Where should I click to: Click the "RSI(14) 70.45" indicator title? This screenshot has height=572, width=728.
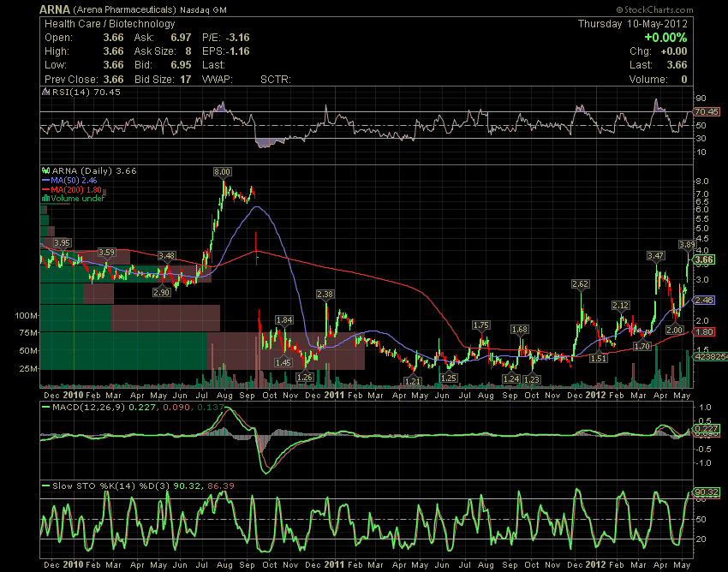pyautogui.click(x=87, y=92)
